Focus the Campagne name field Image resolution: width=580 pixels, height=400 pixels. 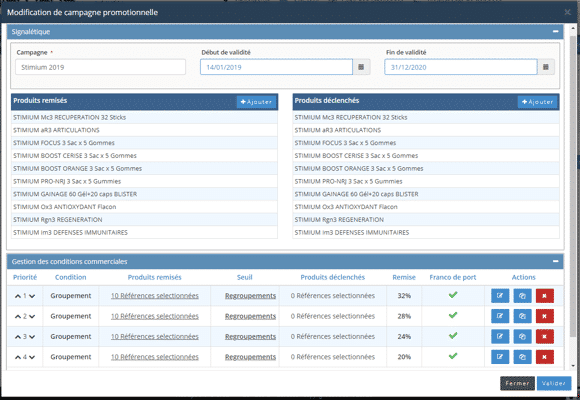point(100,67)
